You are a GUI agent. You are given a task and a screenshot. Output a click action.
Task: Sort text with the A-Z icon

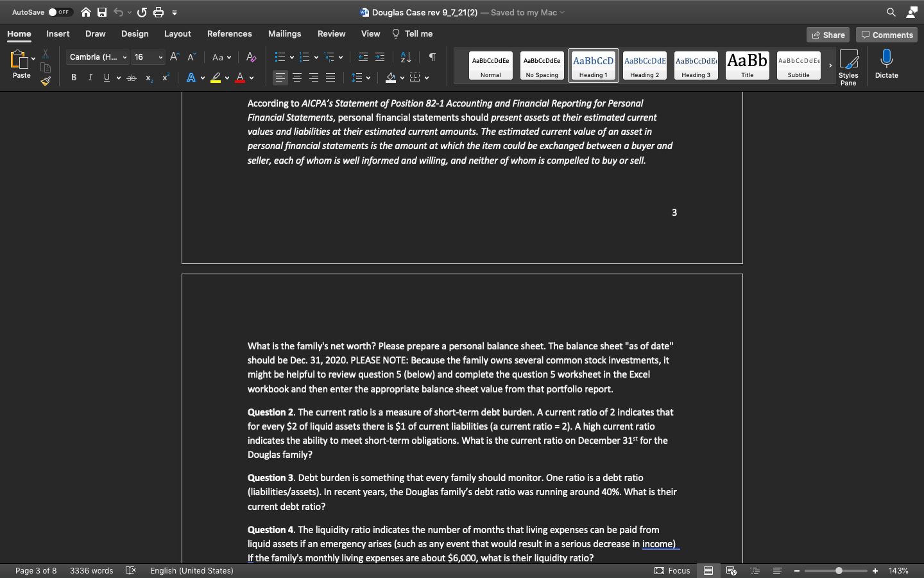point(406,57)
